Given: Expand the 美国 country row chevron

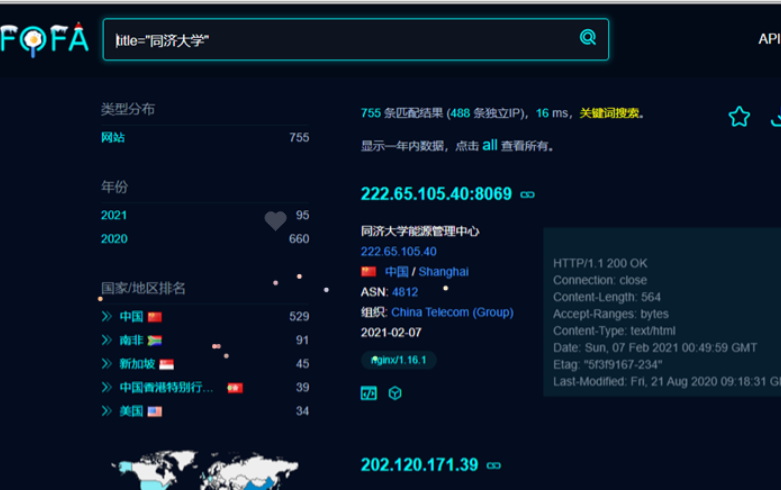Looking at the screenshot, I should [x=107, y=411].
